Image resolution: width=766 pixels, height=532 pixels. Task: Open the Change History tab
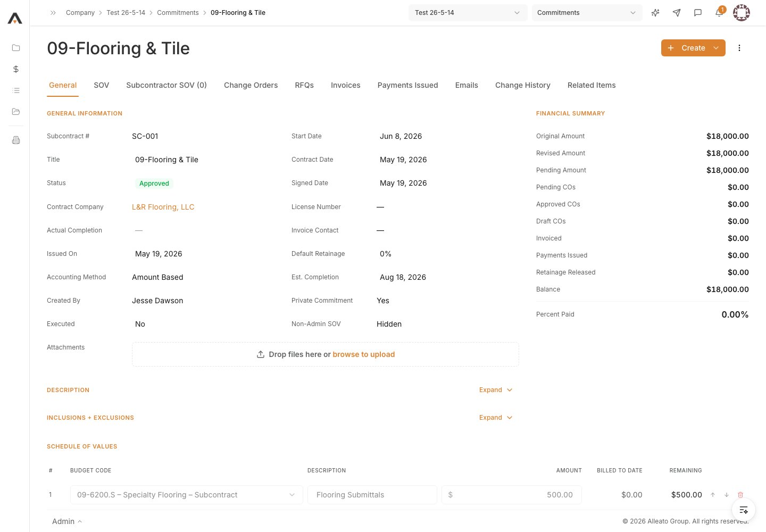tap(523, 85)
